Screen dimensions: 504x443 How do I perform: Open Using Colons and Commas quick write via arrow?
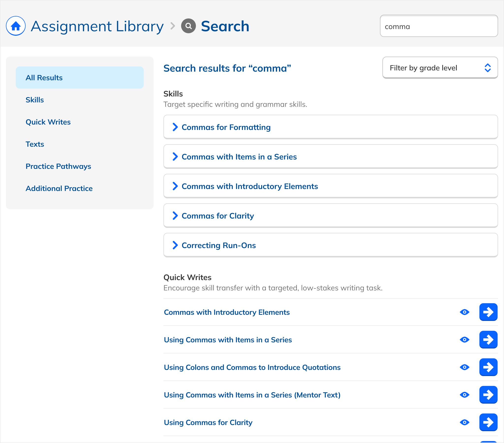click(488, 367)
